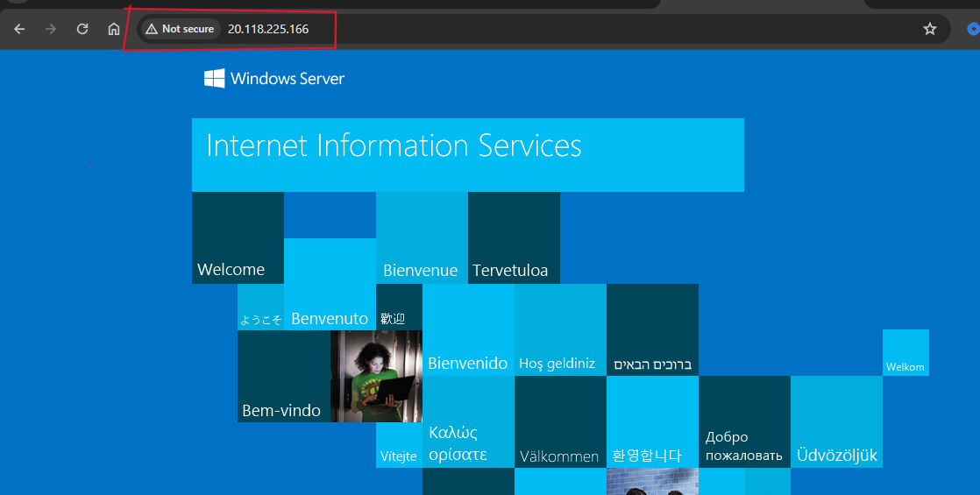Click the Καλώς ορίσατε tile
This screenshot has width=980, height=495.
pyautogui.click(x=468, y=422)
